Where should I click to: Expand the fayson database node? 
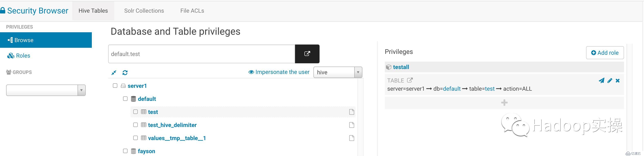pyautogui.click(x=146, y=151)
